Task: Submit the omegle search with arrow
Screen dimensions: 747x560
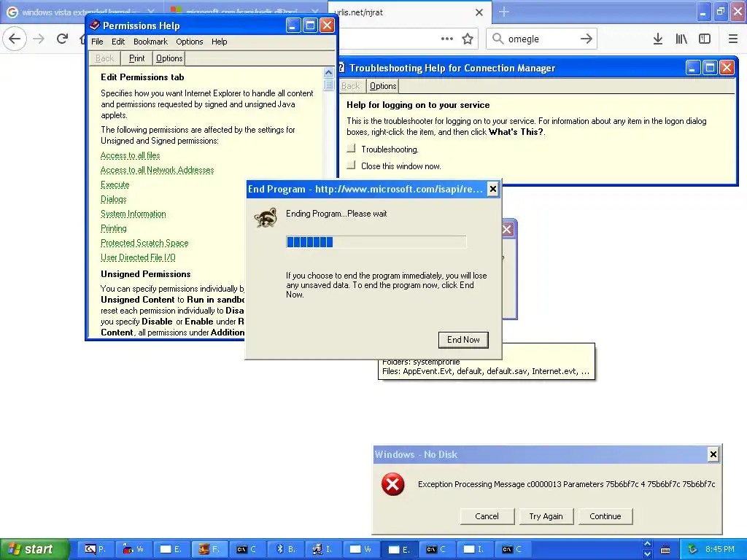Action: 586,39
